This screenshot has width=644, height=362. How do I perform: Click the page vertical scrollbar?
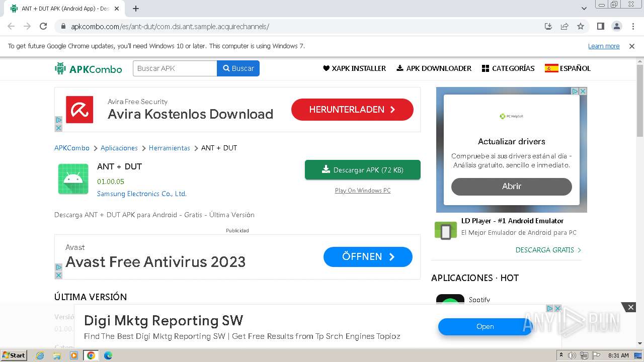click(640, 101)
